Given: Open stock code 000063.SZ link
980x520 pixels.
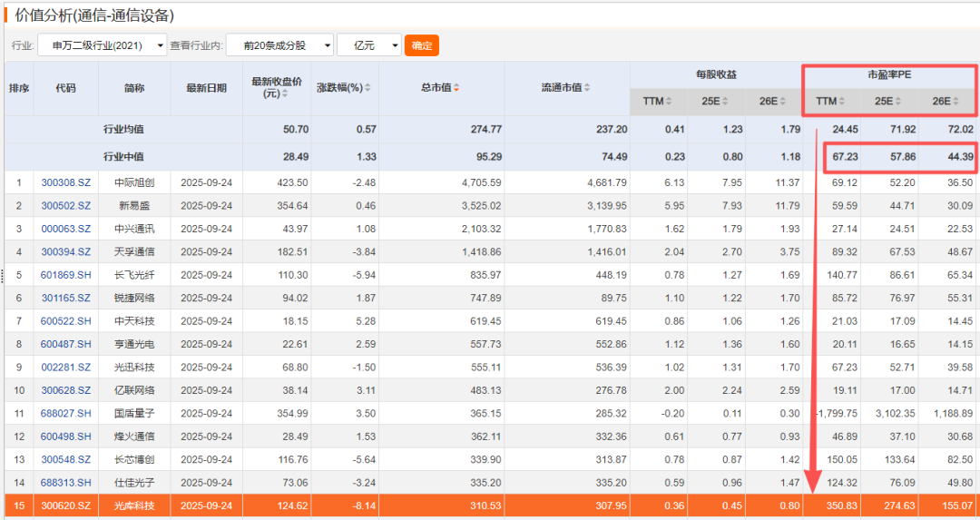Looking at the screenshot, I should [x=65, y=229].
